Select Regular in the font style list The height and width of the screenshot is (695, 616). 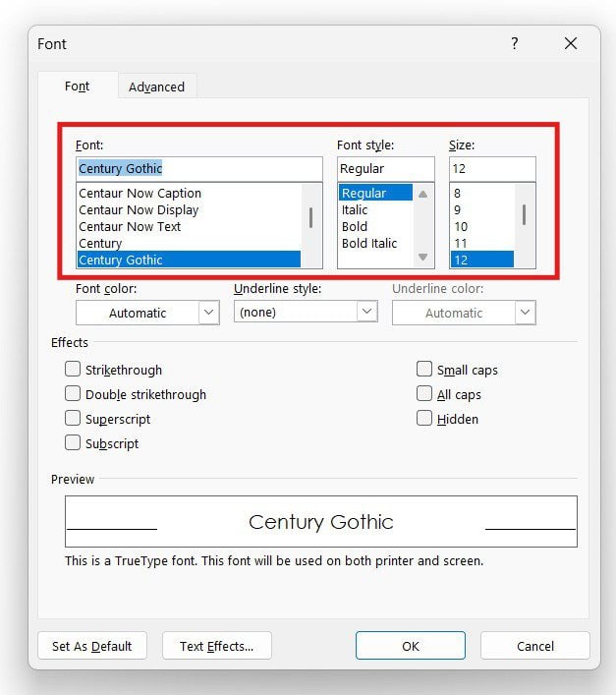[x=375, y=194]
